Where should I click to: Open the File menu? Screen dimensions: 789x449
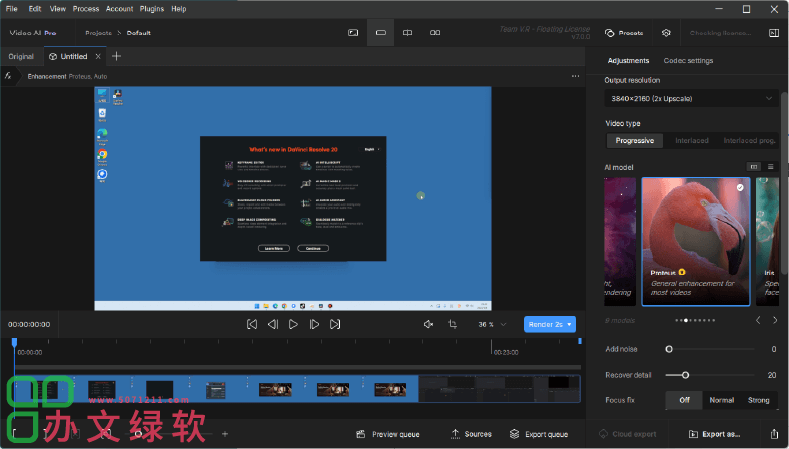tap(12, 9)
